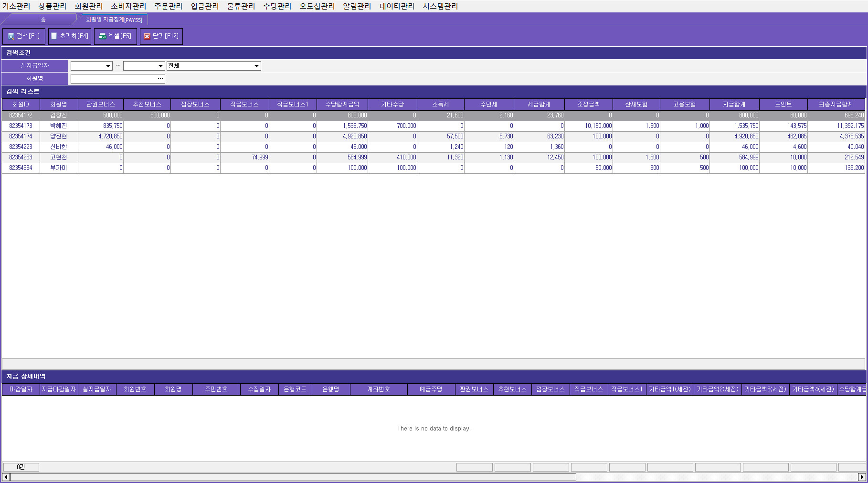Click the search magnifier icon on 검색[F1]
Image resolution: width=868 pixels, height=483 pixels.
pyautogui.click(x=11, y=36)
